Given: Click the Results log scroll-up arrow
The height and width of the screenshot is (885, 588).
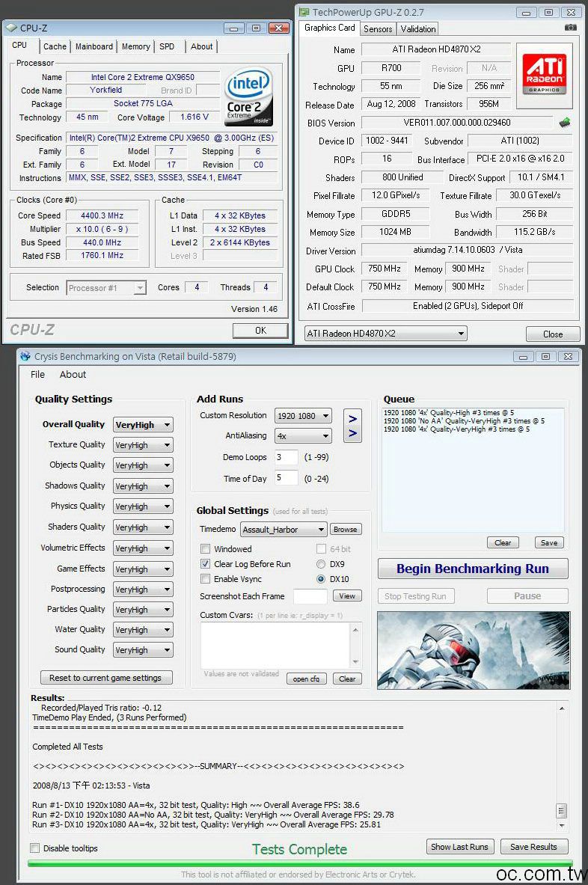Looking at the screenshot, I should [562, 708].
